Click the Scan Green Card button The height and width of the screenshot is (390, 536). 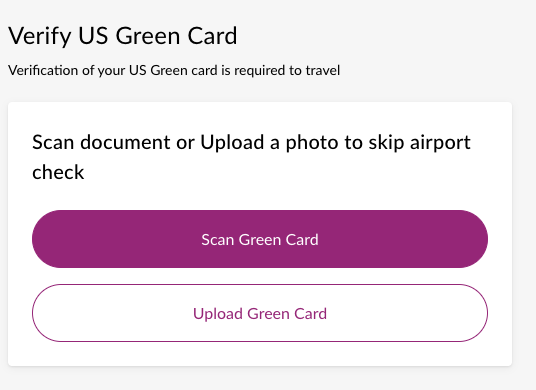[260, 239]
